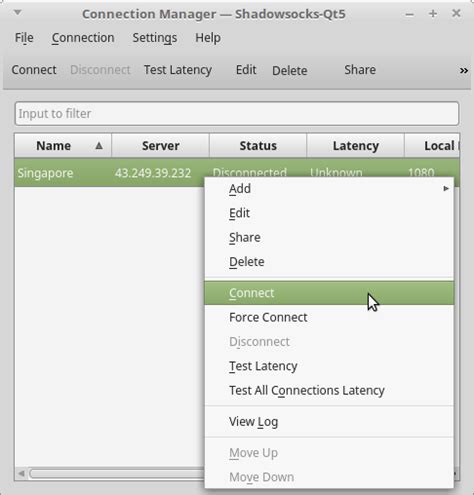Click Delete in the toolbar
This screenshot has height=495, width=474.
coord(290,71)
